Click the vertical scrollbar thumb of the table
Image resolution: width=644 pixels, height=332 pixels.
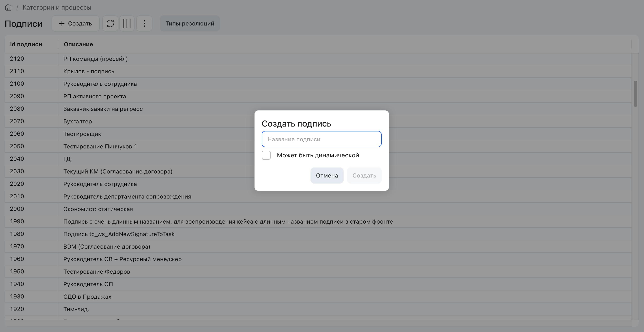635,94
